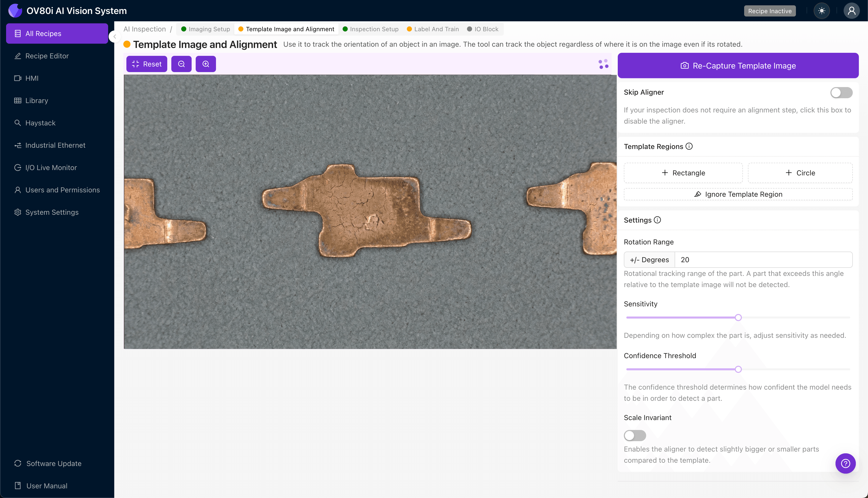868x498 pixels.
Task: Adjust the Sensitivity slider handle
Action: (738, 317)
